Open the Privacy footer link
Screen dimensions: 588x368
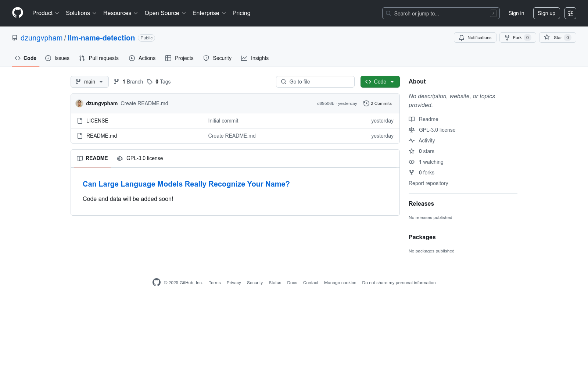[234, 283]
